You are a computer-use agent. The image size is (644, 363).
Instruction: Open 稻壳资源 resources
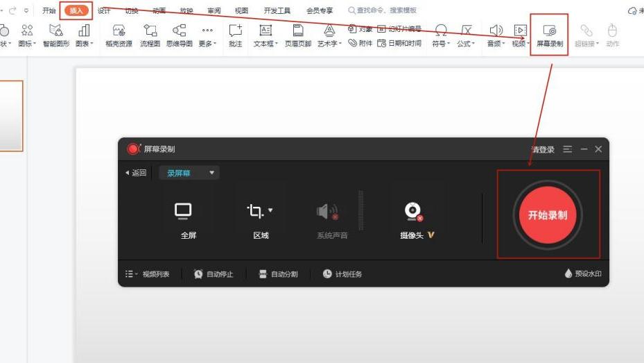point(119,35)
